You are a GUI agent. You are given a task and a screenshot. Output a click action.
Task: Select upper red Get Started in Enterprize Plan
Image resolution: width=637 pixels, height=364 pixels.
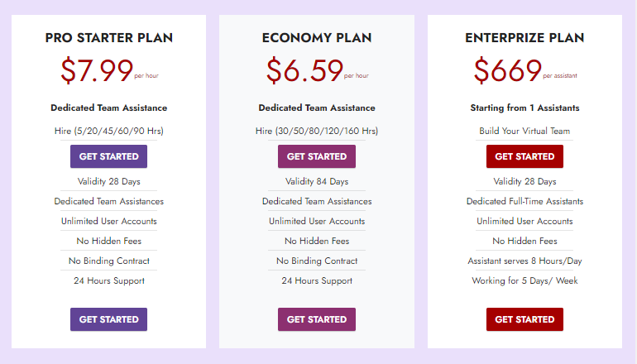pyautogui.click(x=524, y=156)
